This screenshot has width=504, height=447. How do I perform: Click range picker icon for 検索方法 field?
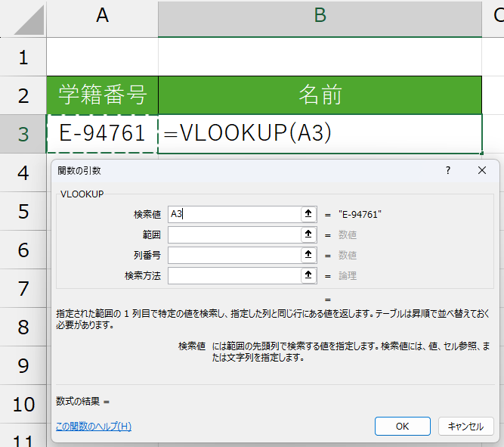[308, 276]
